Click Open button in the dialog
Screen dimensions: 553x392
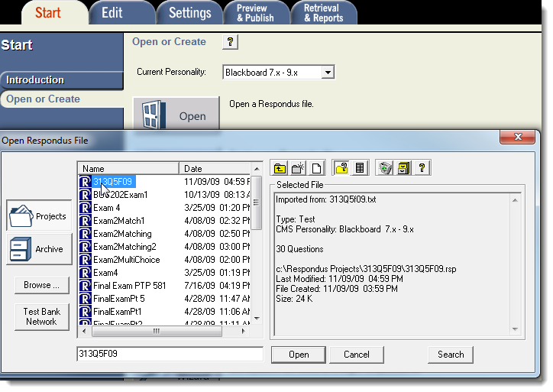pyautogui.click(x=299, y=355)
